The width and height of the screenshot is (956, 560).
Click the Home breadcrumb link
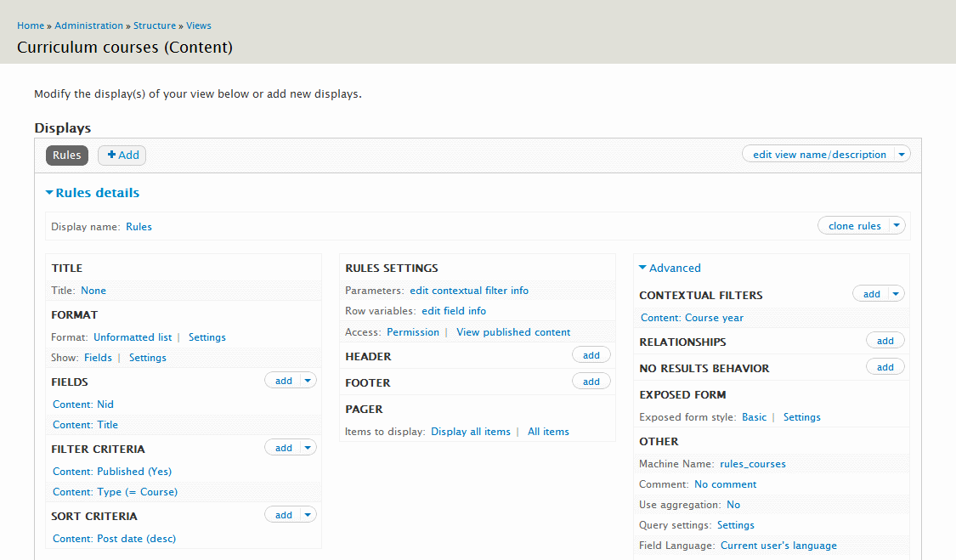pyautogui.click(x=31, y=25)
